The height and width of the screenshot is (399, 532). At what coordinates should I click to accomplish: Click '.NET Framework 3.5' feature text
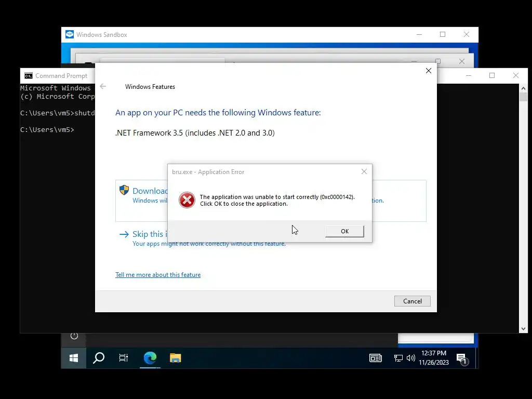pyautogui.click(x=195, y=132)
